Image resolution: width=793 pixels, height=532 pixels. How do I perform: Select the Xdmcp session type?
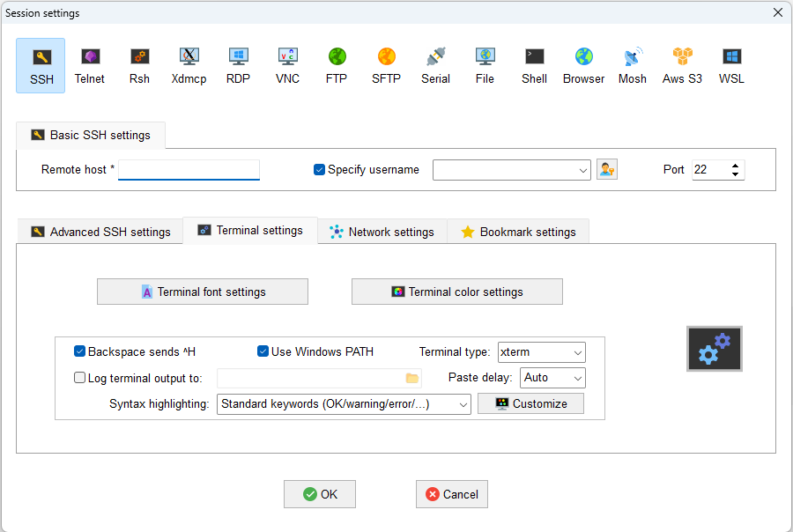pyautogui.click(x=189, y=66)
